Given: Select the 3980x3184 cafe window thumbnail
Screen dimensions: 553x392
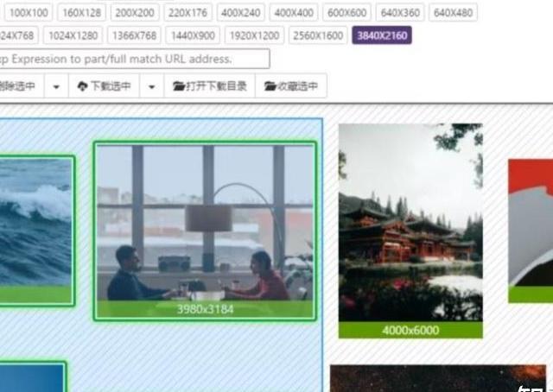Looking at the screenshot, I should pyautogui.click(x=205, y=231).
